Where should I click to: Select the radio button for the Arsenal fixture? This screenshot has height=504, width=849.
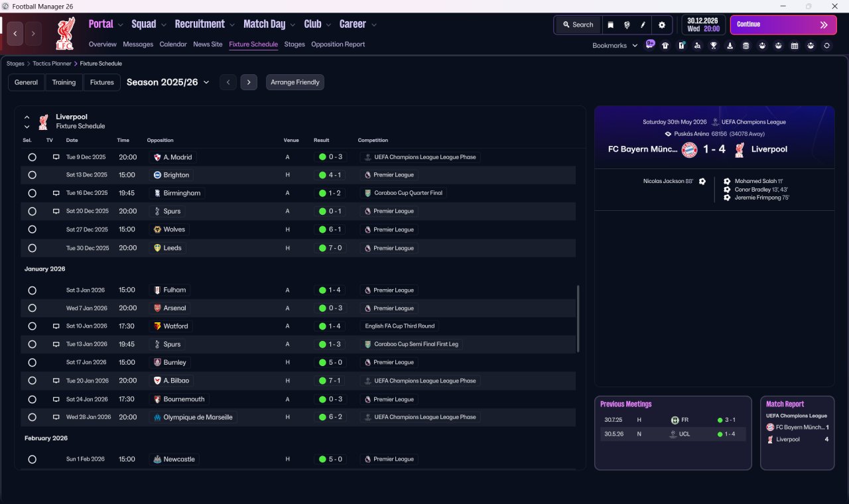32,308
